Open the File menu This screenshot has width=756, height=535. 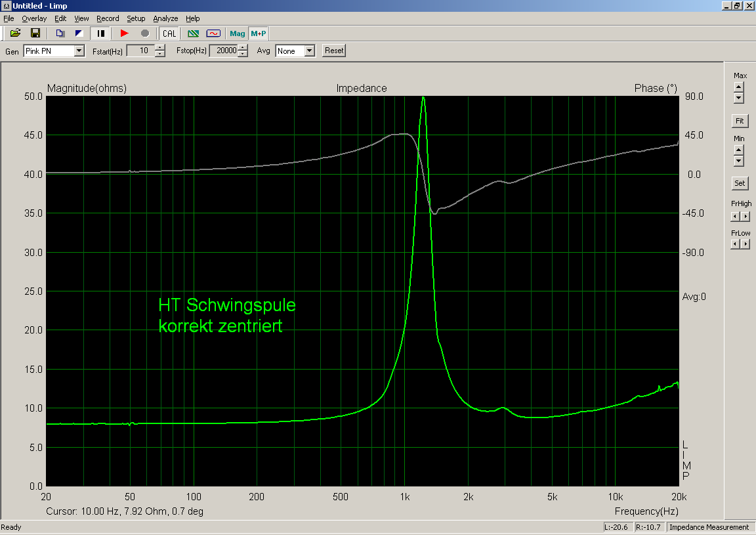click(x=9, y=18)
